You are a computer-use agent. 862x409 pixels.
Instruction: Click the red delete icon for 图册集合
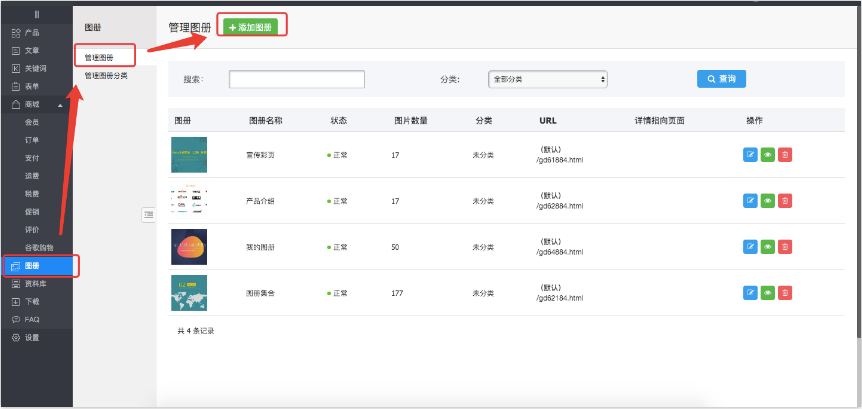785,293
